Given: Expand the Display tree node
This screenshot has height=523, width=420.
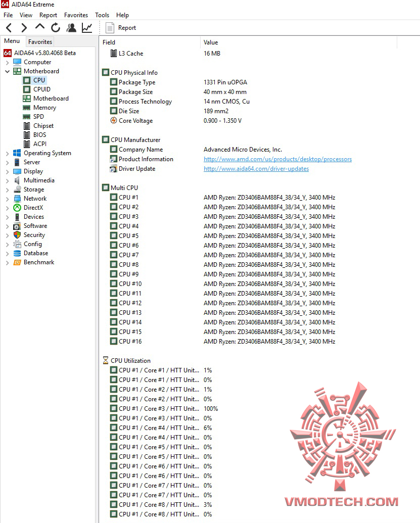Looking at the screenshot, I should 7,171.
